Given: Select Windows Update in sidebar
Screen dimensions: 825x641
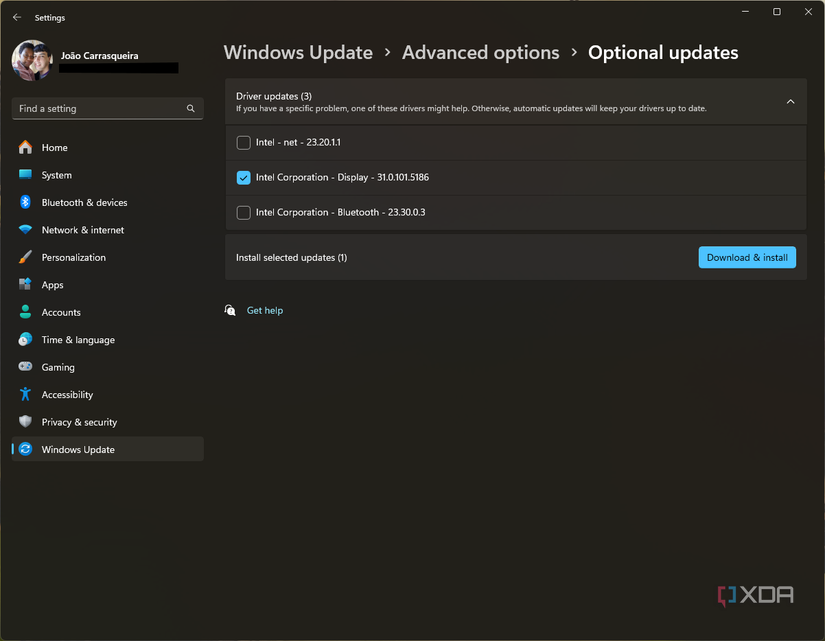Looking at the screenshot, I should (107, 449).
